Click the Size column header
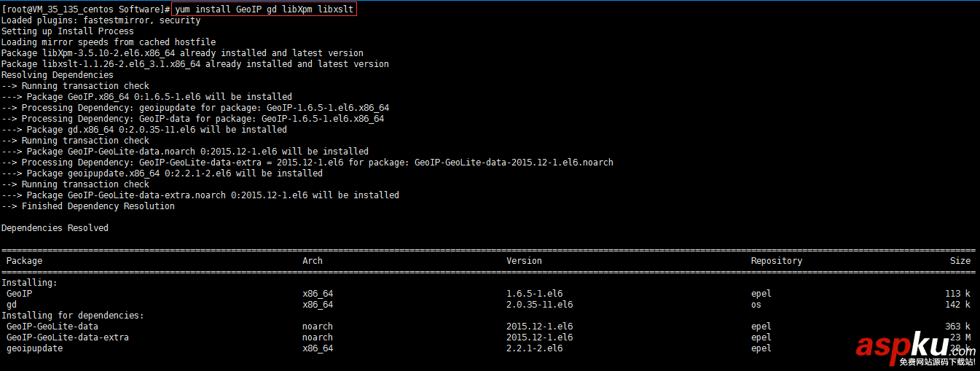 [960, 261]
